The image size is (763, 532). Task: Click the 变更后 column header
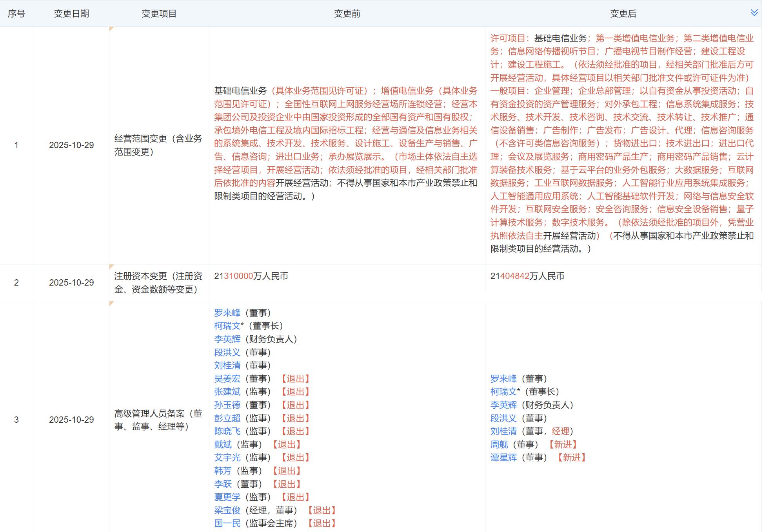pyautogui.click(x=623, y=14)
